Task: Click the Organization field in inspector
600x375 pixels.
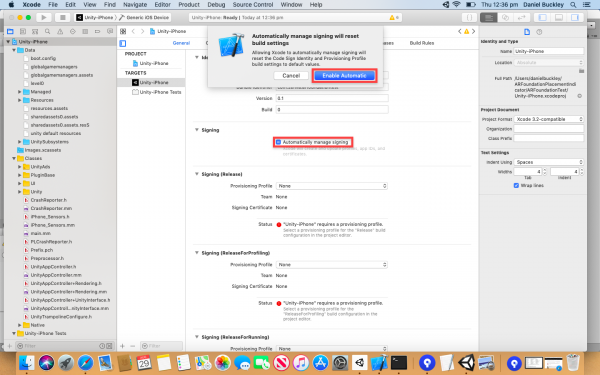Action: point(549,129)
